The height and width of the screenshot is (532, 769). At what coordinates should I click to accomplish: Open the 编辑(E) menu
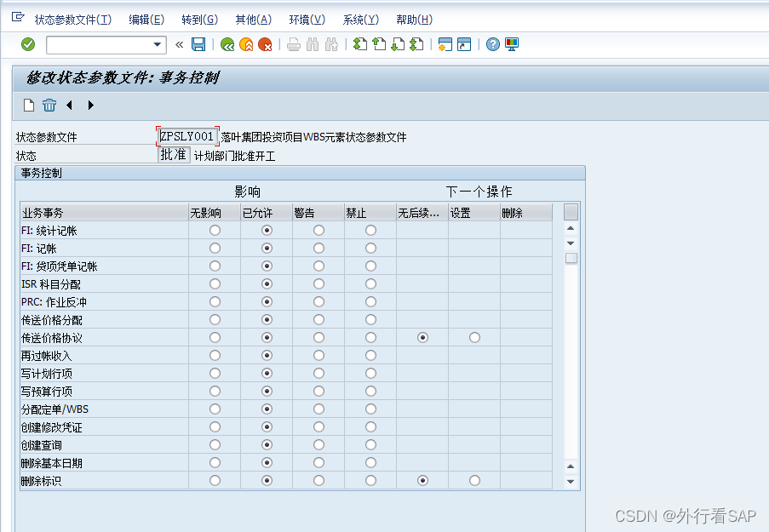[146, 20]
